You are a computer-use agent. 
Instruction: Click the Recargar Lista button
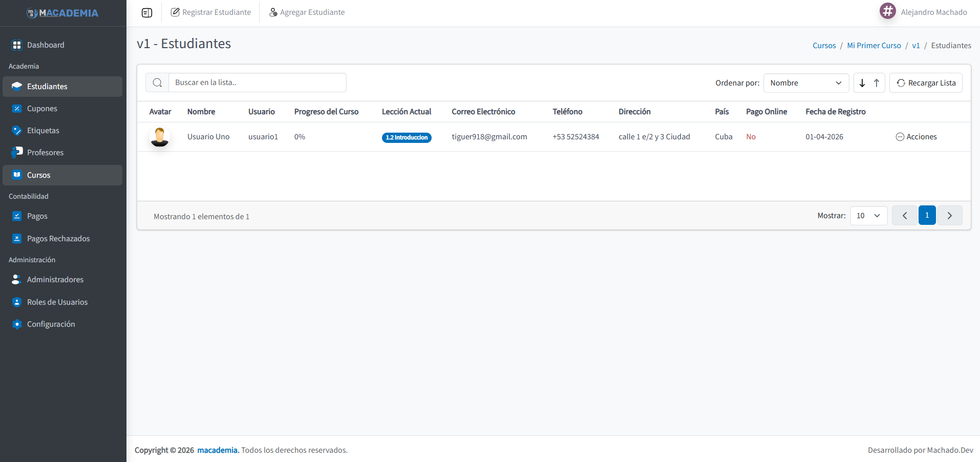926,82
